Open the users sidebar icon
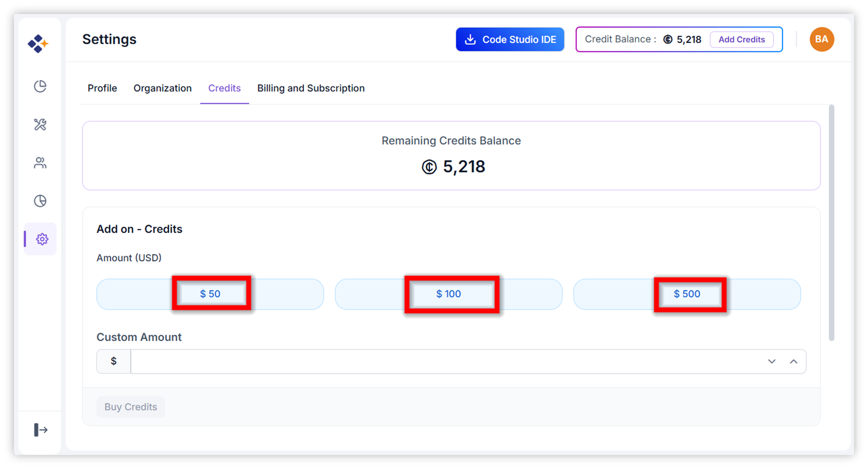Screen dimensions: 868x469 40,163
